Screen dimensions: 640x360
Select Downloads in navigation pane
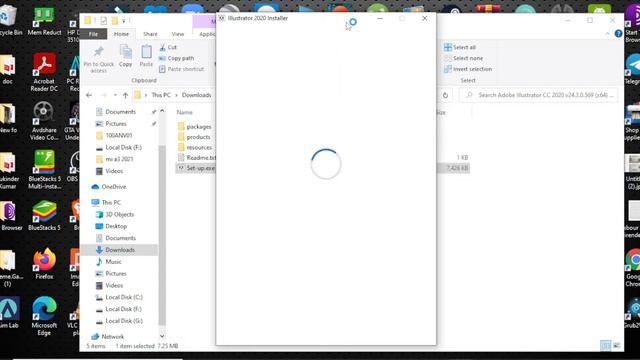[x=120, y=250]
